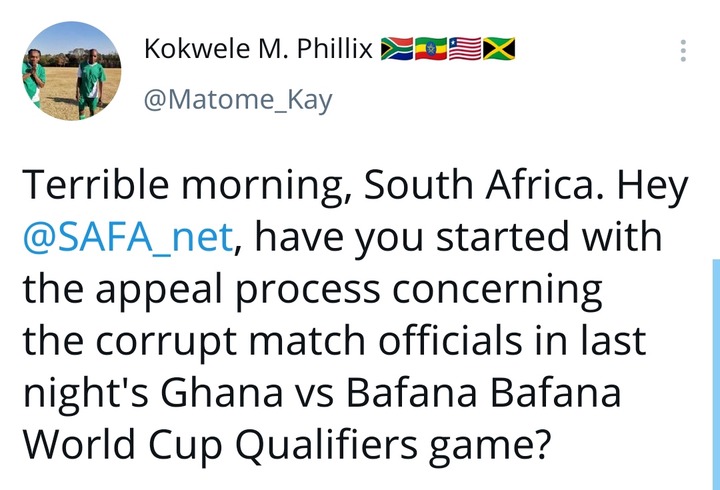Click the display name Kokwele M. Phillix
The width and height of the screenshot is (720, 490).
point(258,48)
